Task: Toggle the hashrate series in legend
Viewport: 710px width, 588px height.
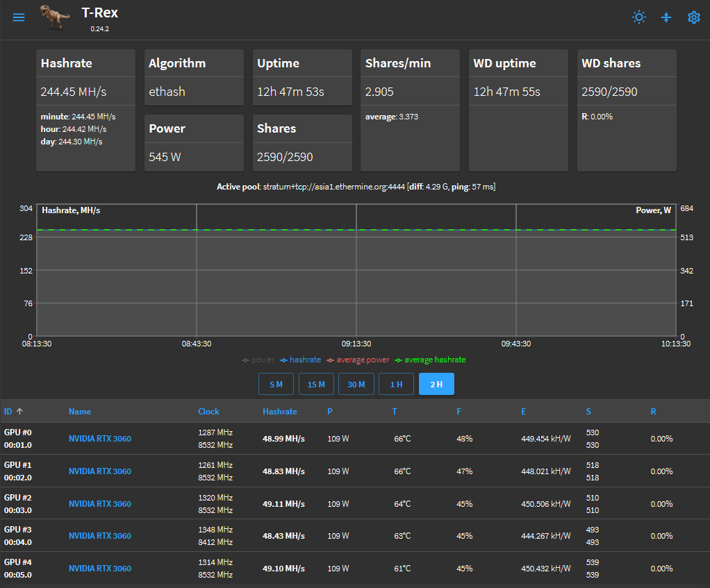Action: coord(300,360)
